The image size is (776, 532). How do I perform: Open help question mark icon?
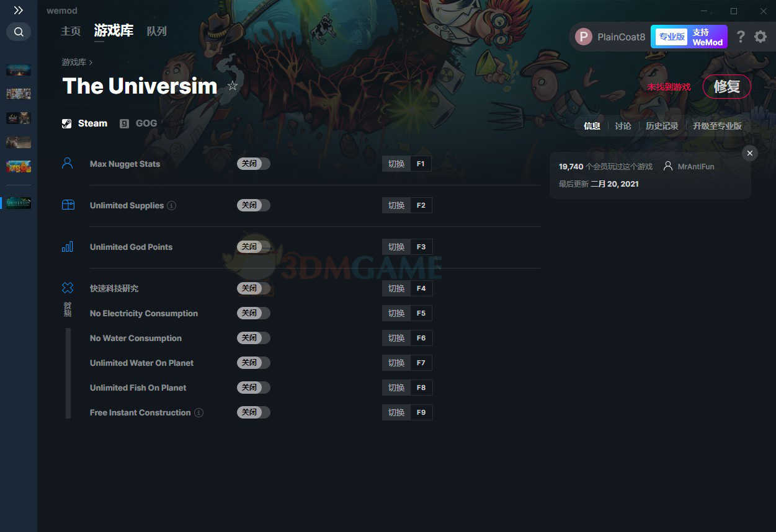[x=741, y=37]
